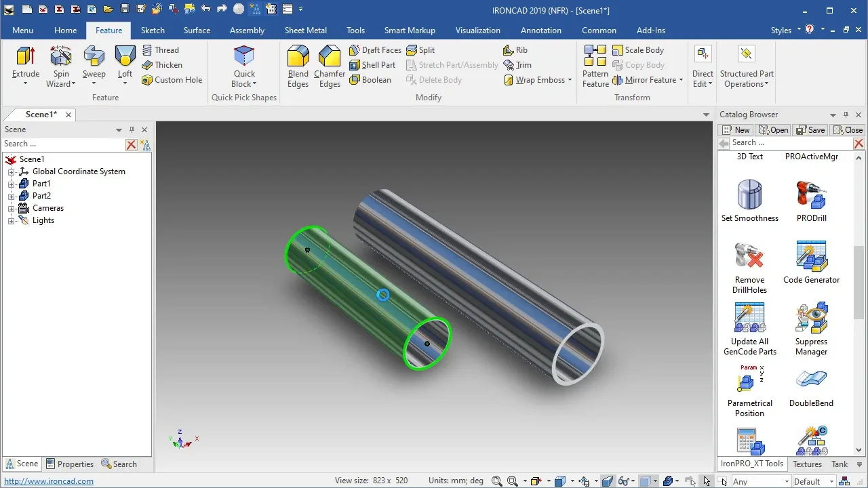Open the Properties tab in the Scene panel
The height and width of the screenshot is (488, 868).
(70, 464)
